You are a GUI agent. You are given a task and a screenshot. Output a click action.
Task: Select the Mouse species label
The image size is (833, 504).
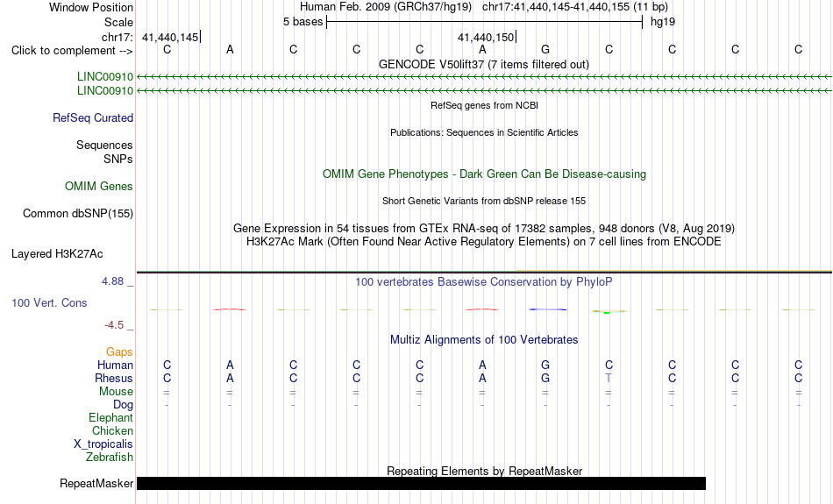(x=116, y=392)
